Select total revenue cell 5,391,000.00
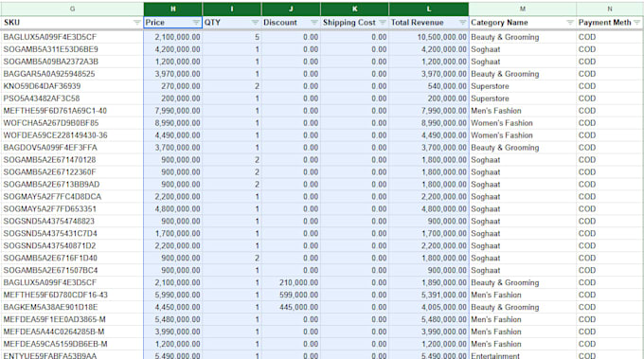This screenshot has width=644, height=359. pos(429,295)
